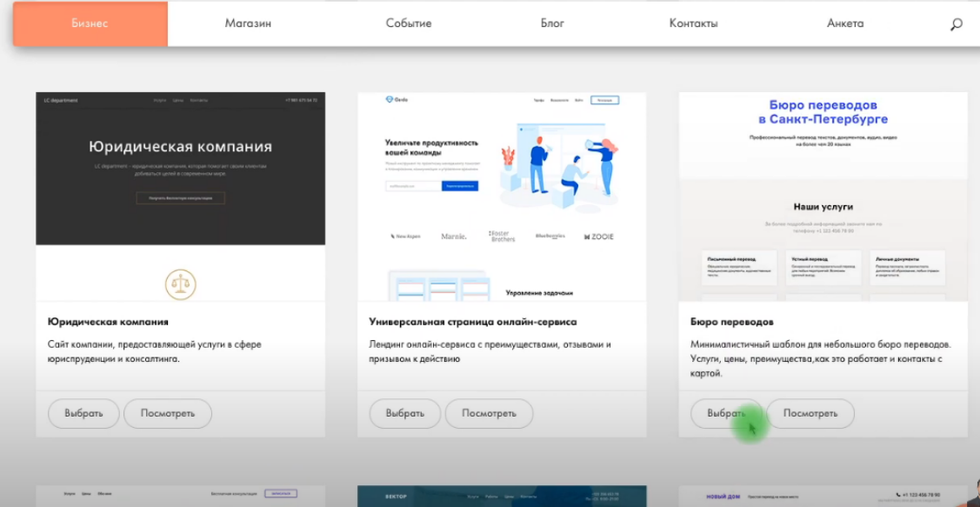Image resolution: width=980 pixels, height=507 pixels.
Task: Click the Универсальная страница онлайн-сервиса title
Action: tap(473, 322)
